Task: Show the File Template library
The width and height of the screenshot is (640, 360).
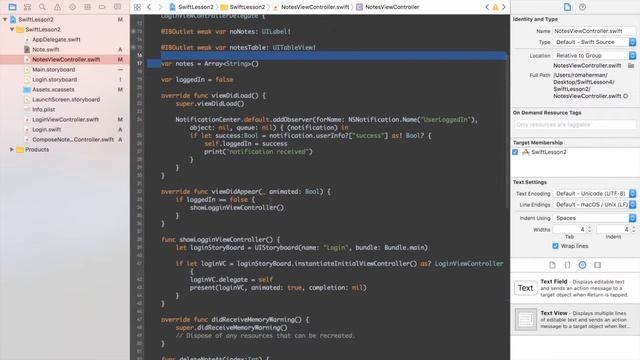Action: click(x=552, y=265)
